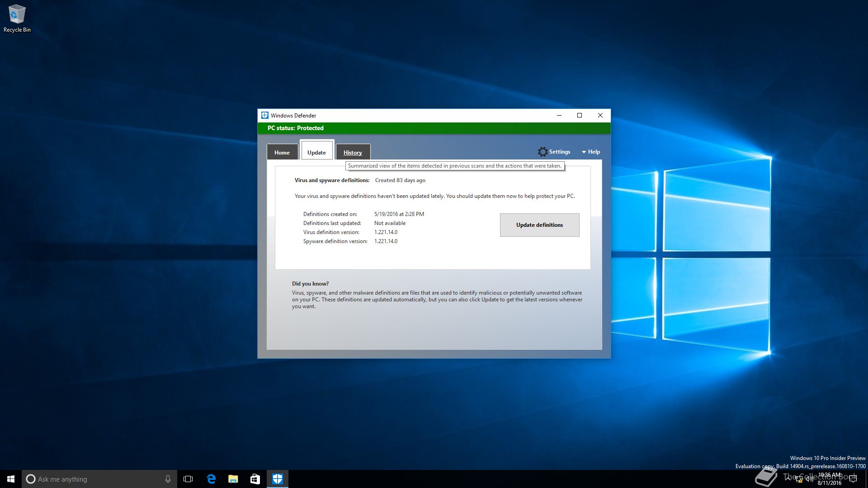The image size is (868, 488).
Task: Click the spyware definition version 1.221.14.0
Action: 386,241
